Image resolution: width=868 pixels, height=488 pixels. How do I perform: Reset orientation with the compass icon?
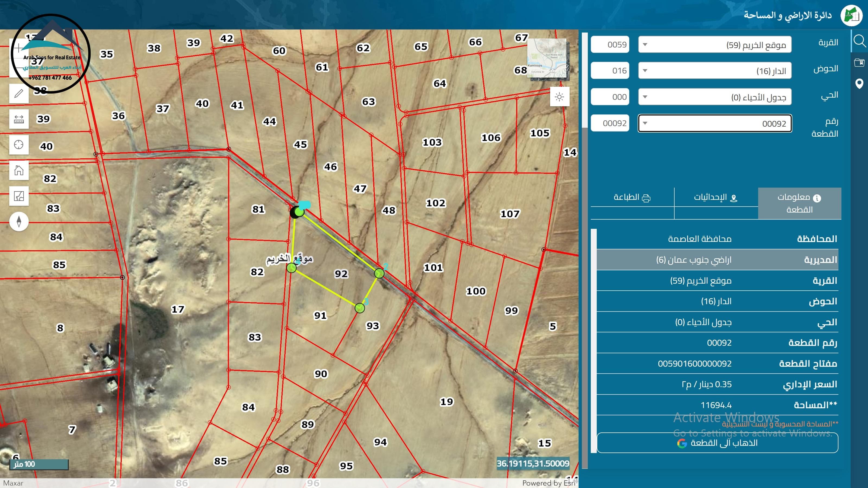[19, 221]
